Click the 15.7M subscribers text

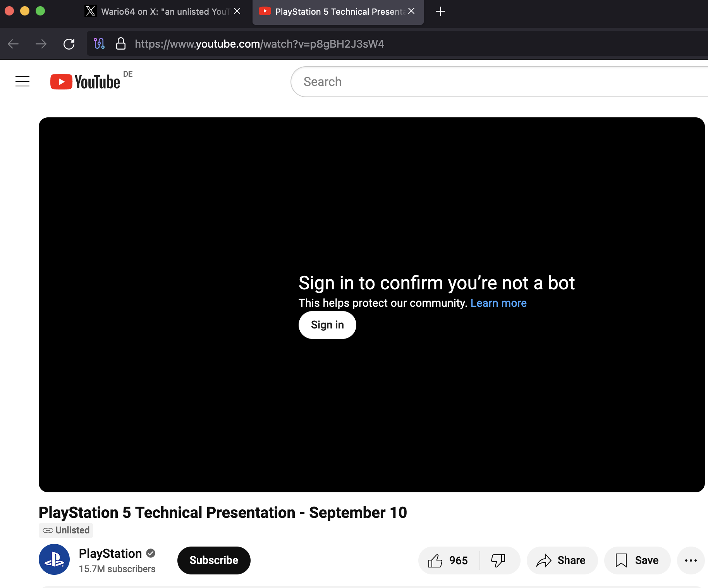pyautogui.click(x=117, y=569)
